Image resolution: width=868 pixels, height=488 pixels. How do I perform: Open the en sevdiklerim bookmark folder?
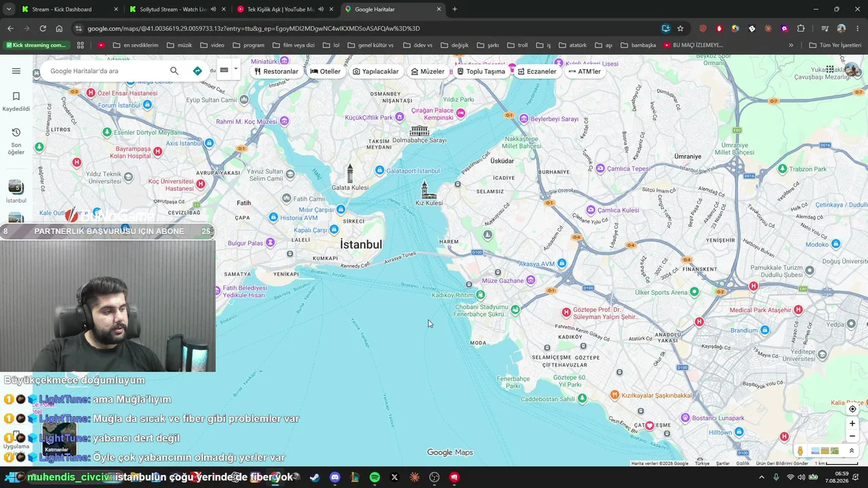[x=136, y=45]
